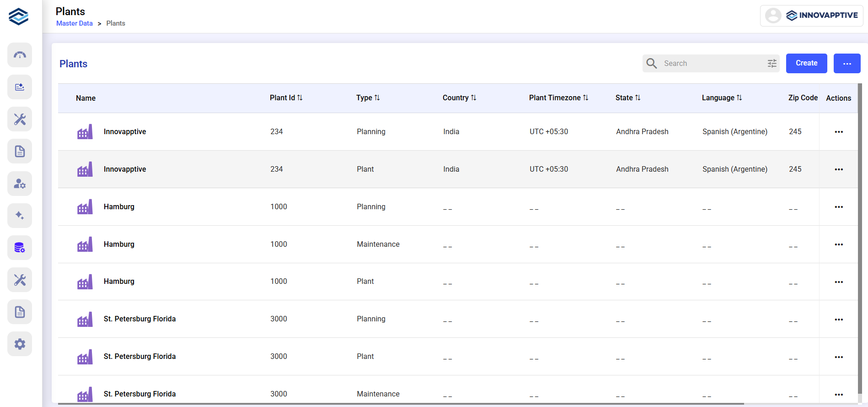
Task: Open actions menu for St. Petersburg Florida Plant row
Action: pyautogui.click(x=838, y=357)
